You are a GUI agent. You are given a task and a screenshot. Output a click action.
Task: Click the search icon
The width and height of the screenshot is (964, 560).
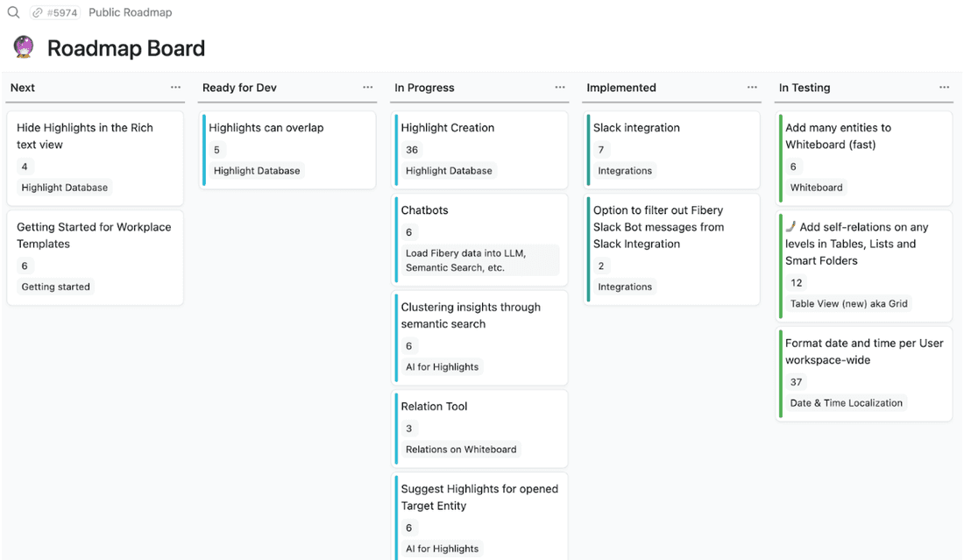point(12,12)
